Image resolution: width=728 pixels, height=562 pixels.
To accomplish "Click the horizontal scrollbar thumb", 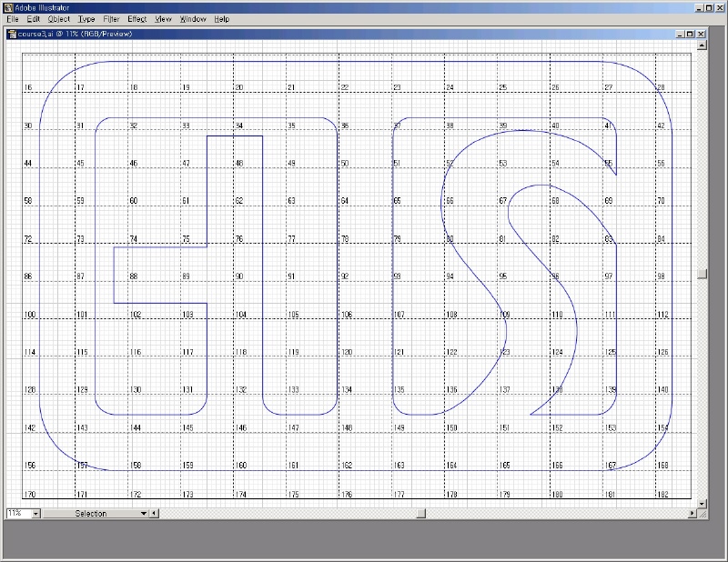I will click(421, 513).
